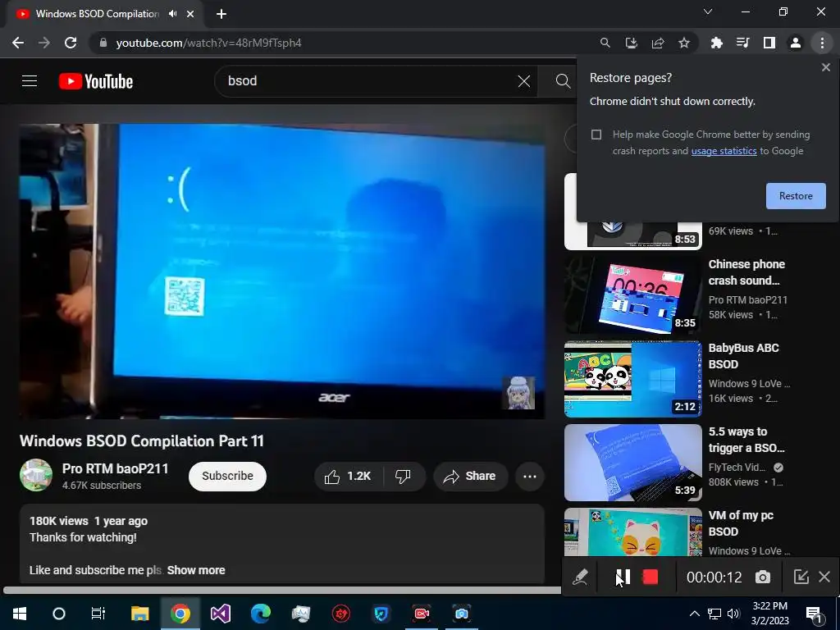
Task: Open the tab search chevron in Chrome
Action: [x=708, y=11]
